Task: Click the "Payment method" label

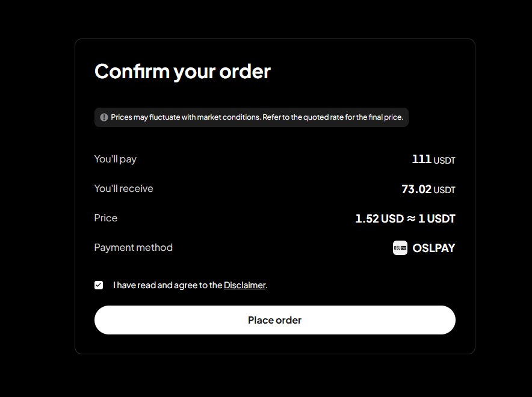Action: coord(134,248)
